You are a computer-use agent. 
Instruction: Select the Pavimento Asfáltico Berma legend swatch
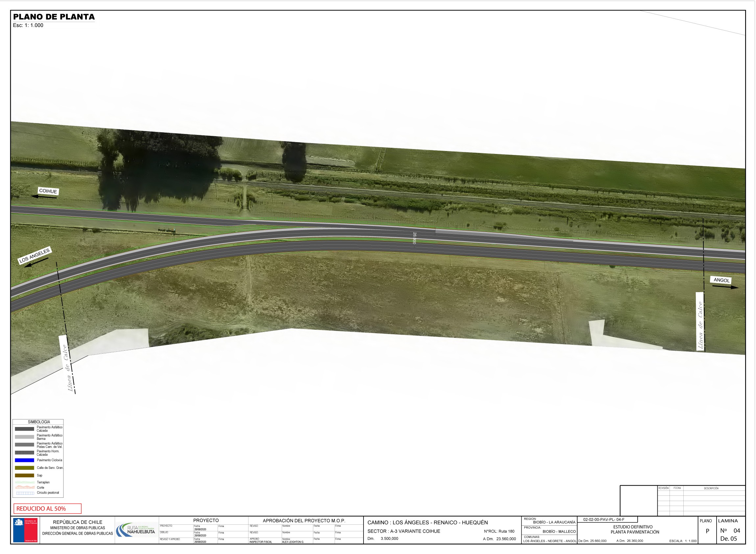[24, 437]
